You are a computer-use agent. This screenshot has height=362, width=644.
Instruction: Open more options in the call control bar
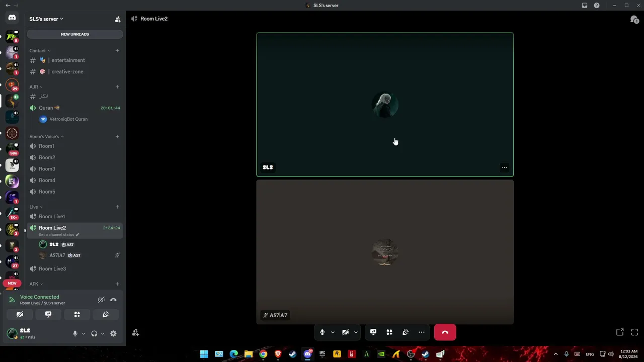point(422,332)
